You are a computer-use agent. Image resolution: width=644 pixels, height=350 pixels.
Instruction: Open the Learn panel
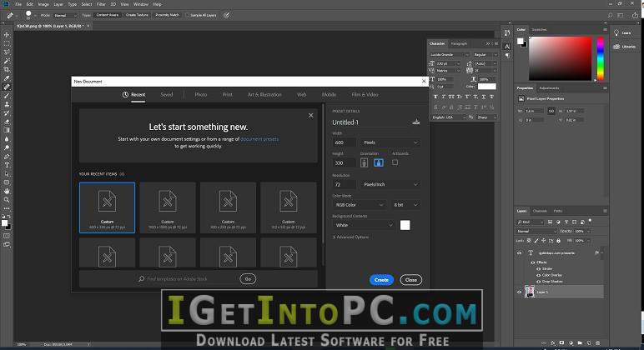[621, 32]
